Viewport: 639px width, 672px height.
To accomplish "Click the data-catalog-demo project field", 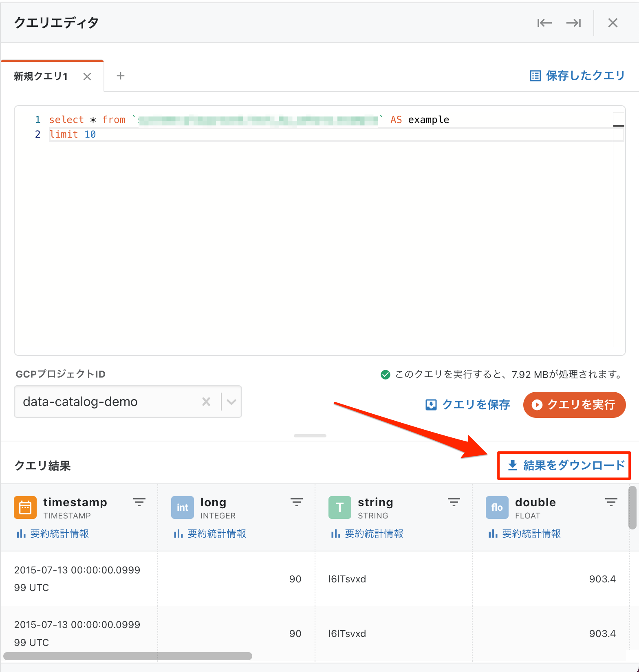I will point(128,402).
